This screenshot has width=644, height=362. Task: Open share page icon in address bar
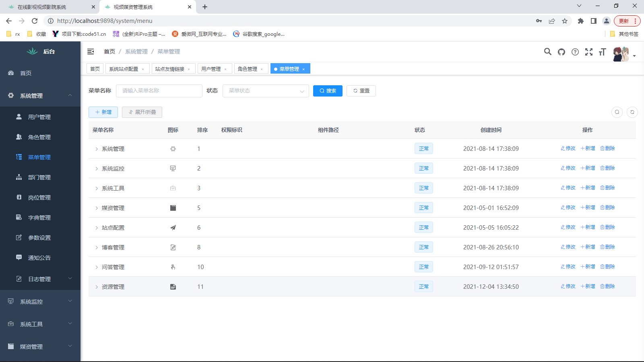point(552,21)
